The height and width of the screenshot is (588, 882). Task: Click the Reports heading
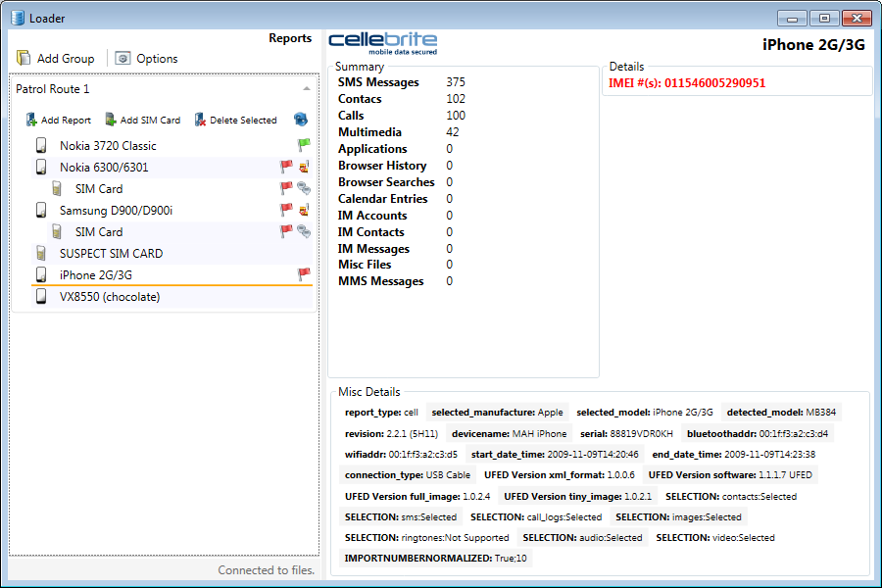pos(290,38)
